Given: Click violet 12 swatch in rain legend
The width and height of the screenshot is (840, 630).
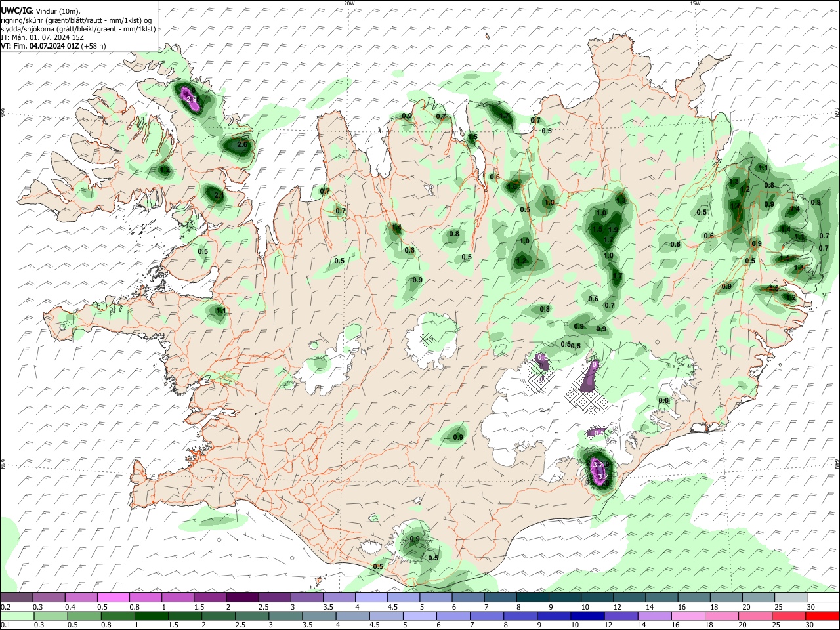Looking at the screenshot, I should click(x=621, y=616).
